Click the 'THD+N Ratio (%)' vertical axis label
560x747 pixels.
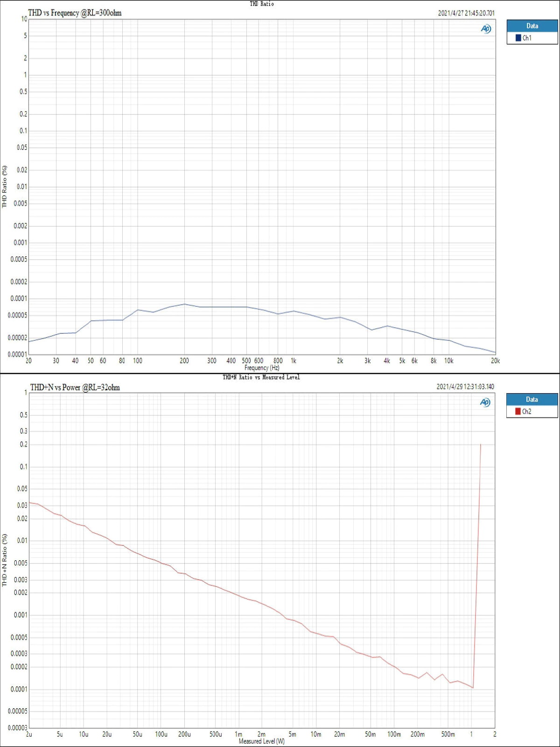pos(5,560)
